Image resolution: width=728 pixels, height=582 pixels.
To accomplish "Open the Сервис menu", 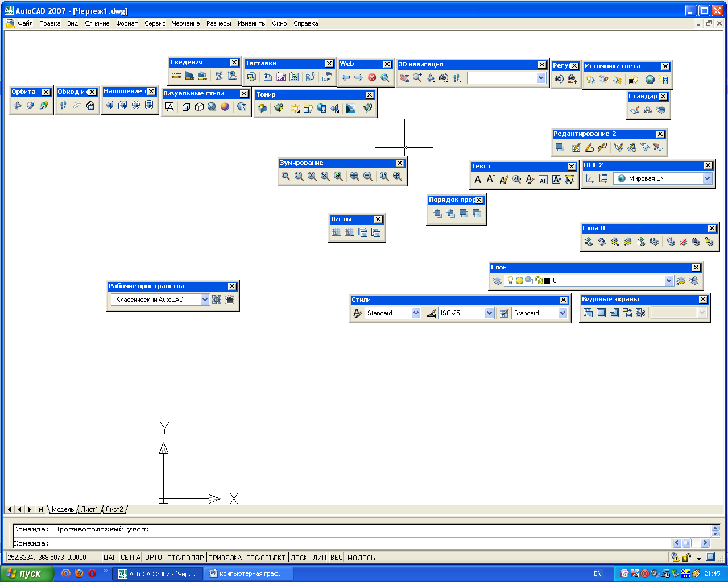I will pos(155,23).
